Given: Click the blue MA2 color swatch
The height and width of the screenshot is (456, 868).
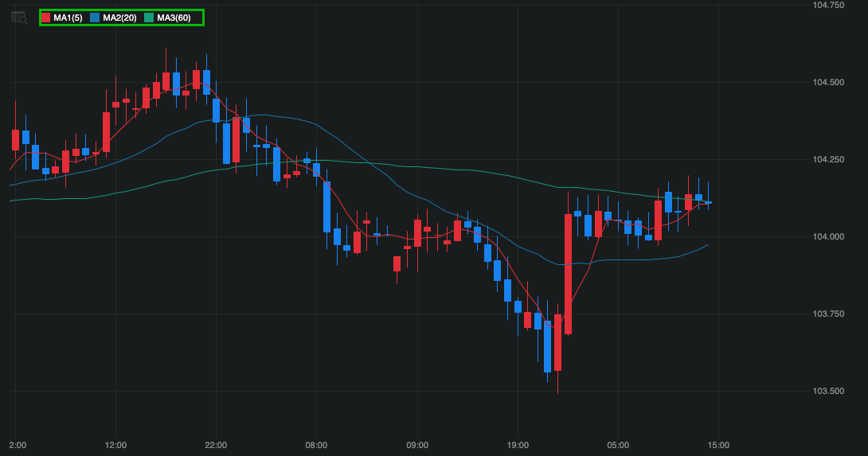Looking at the screenshot, I should point(96,18).
